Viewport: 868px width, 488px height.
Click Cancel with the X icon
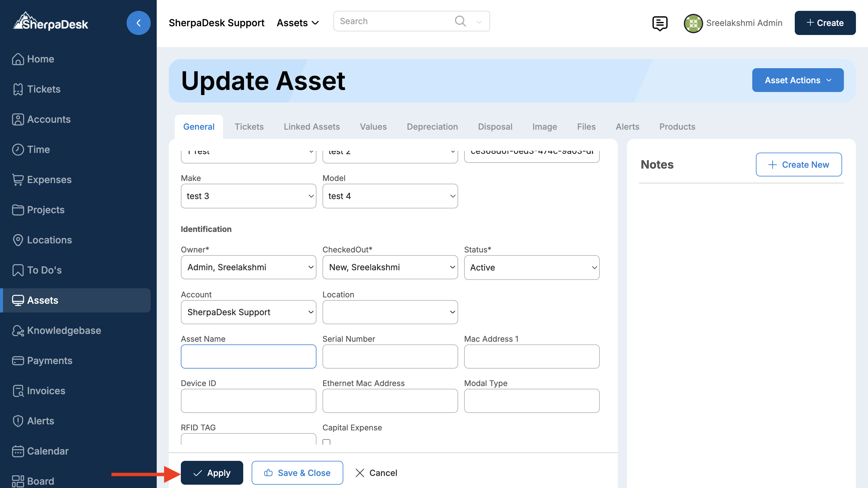[x=376, y=473]
